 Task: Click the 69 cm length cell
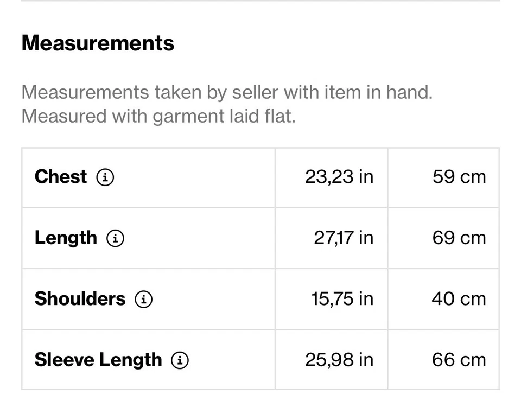pos(459,238)
